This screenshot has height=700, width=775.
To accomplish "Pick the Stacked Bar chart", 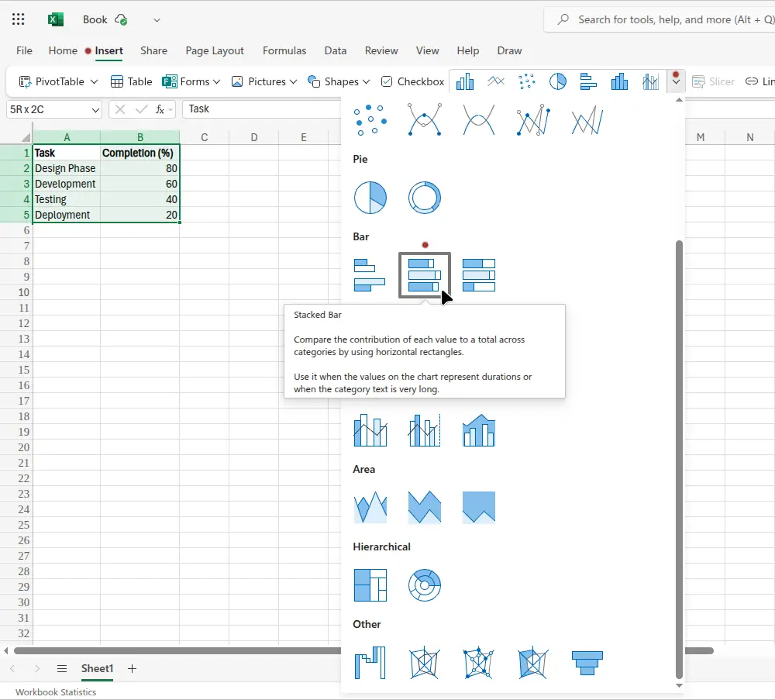I will [x=425, y=274].
